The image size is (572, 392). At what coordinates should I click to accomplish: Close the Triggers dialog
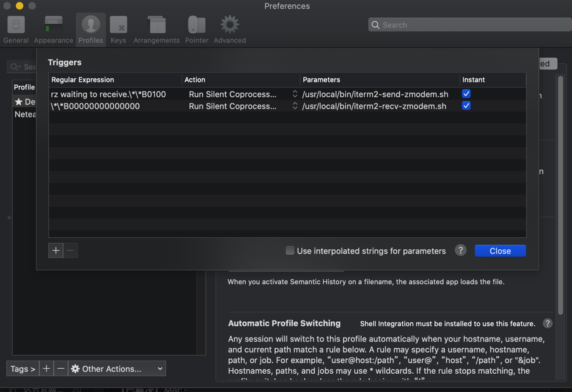pos(500,250)
